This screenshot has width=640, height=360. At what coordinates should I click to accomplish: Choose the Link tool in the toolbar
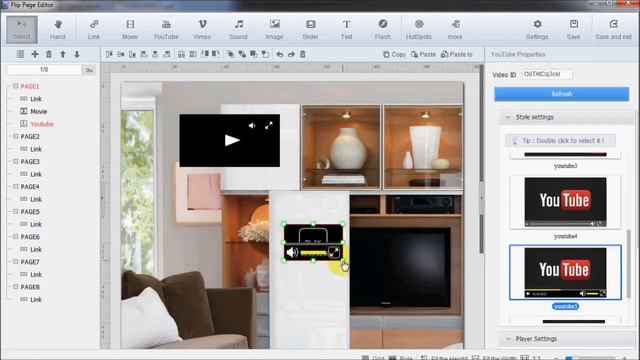tap(93, 29)
